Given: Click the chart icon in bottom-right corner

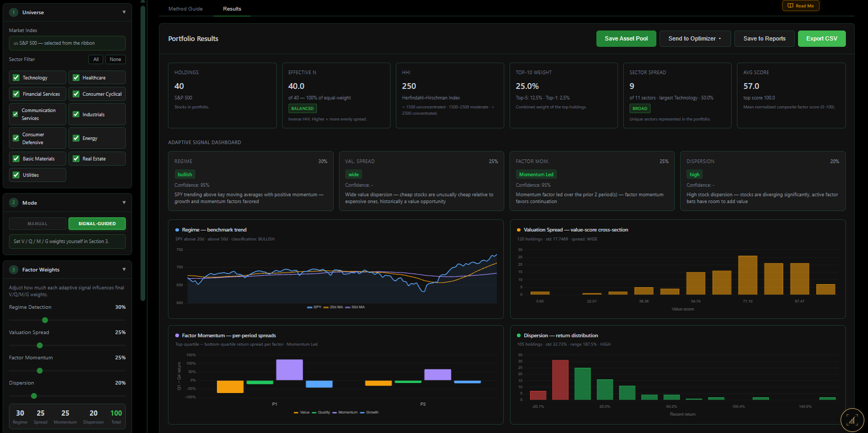Looking at the screenshot, I should pyautogui.click(x=852, y=420).
